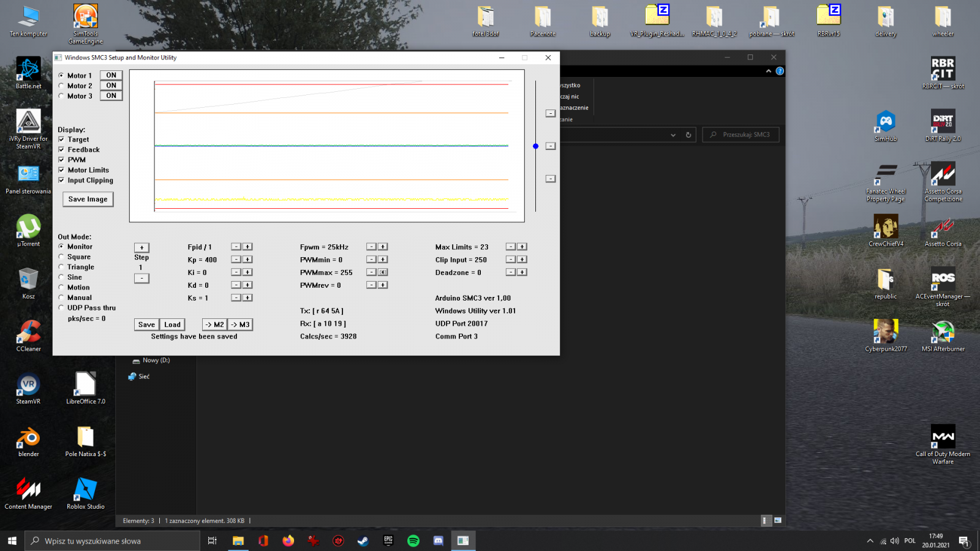Decrease Max Limits with minus button

coord(510,247)
